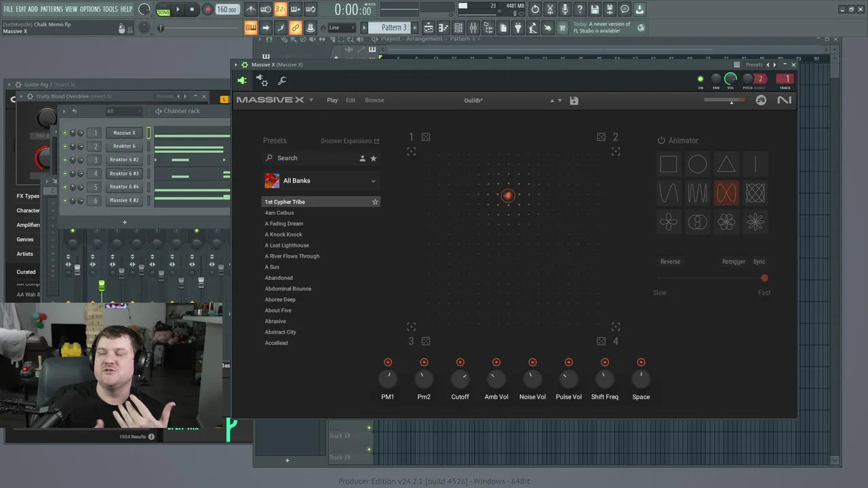
Task: Open Massive X wrapper detailed settings gear icon
Action: click(x=262, y=81)
